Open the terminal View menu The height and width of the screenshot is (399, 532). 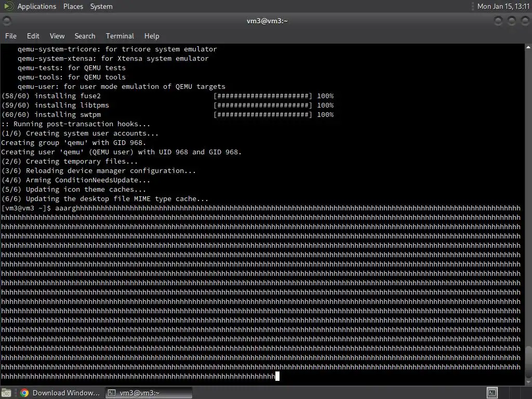[57, 36]
